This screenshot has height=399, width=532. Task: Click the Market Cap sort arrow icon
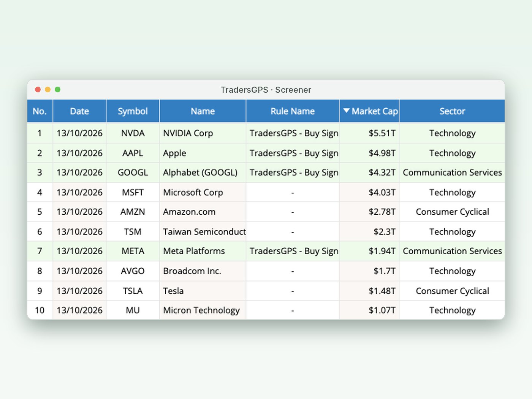click(346, 111)
